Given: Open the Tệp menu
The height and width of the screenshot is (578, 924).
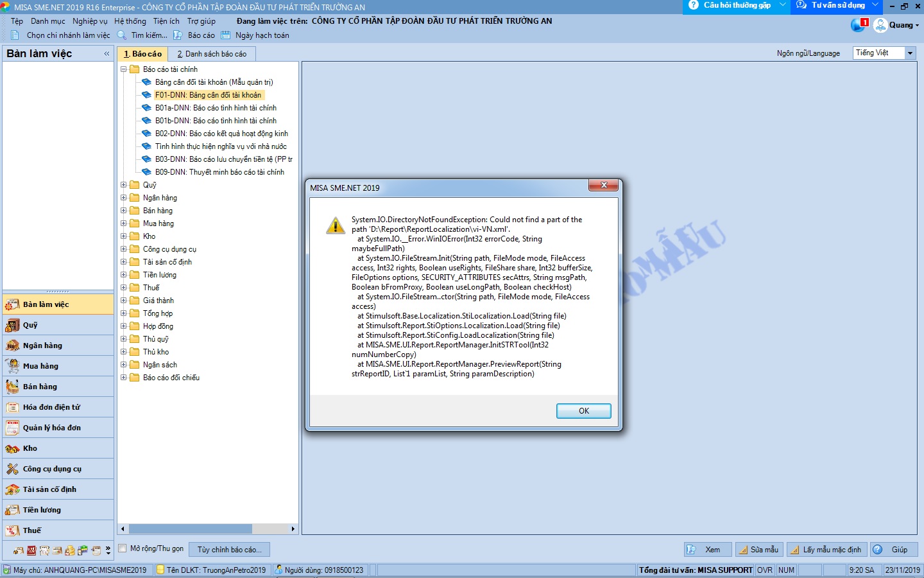Looking at the screenshot, I should (17, 21).
